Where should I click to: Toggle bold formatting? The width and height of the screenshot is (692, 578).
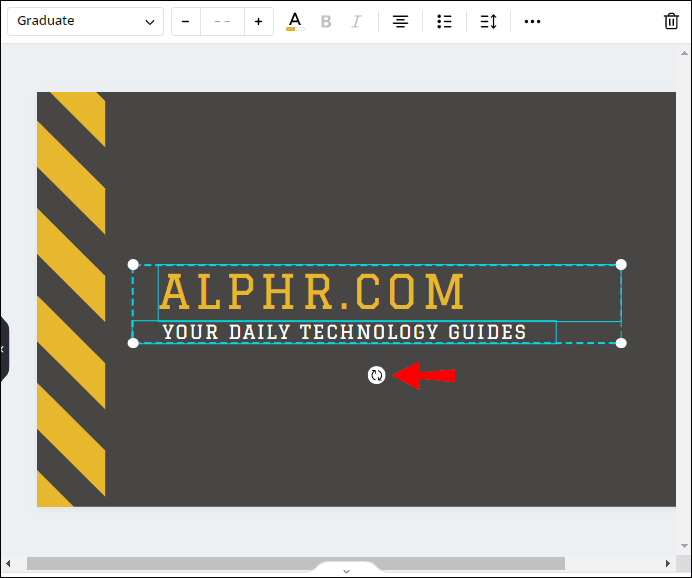pos(326,21)
